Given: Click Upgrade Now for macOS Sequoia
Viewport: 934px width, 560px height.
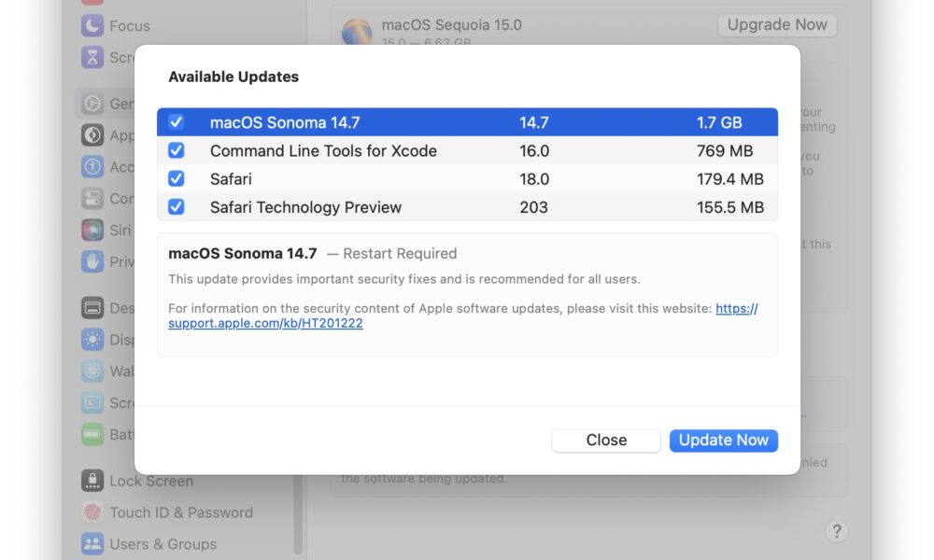Looking at the screenshot, I should (777, 25).
